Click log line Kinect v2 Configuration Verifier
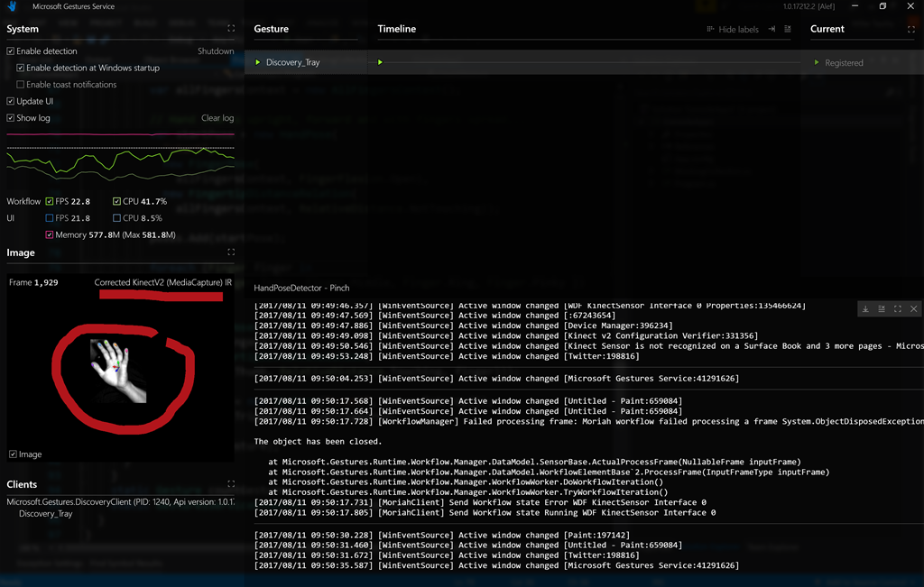This screenshot has width=924, height=587. (506, 336)
